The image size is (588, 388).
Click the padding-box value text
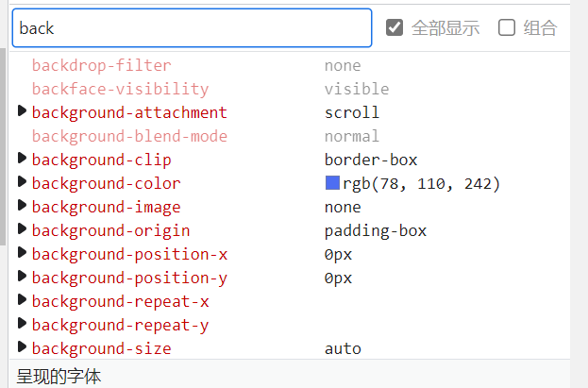coord(375,230)
